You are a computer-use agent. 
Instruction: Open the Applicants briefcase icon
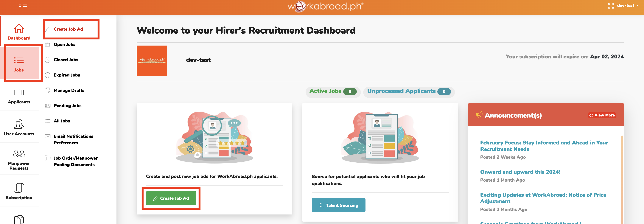point(19,93)
